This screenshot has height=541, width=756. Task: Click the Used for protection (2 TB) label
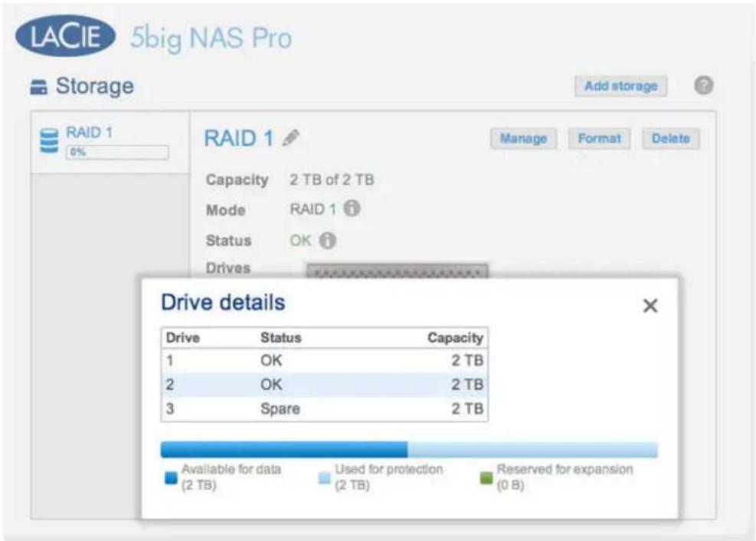coord(388,477)
